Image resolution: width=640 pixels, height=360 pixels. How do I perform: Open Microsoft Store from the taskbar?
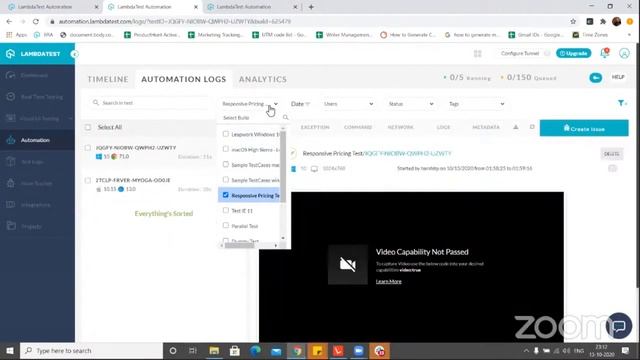pyautogui.click(x=235, y=351)
